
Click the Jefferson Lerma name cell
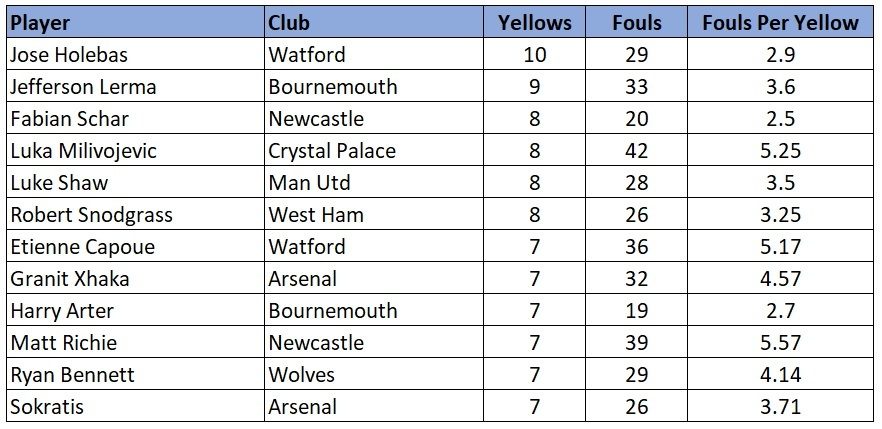click(x=136, y=87)
